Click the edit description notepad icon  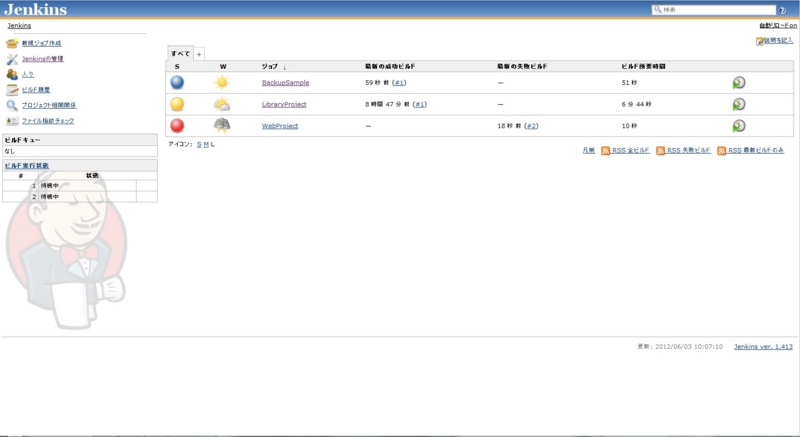tap(760, 41)
